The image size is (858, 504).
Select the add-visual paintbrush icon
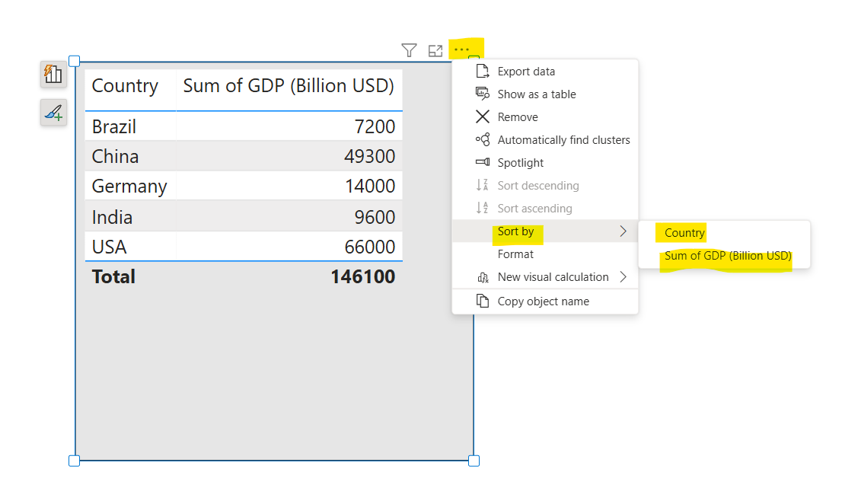click(x=53, y=112)
